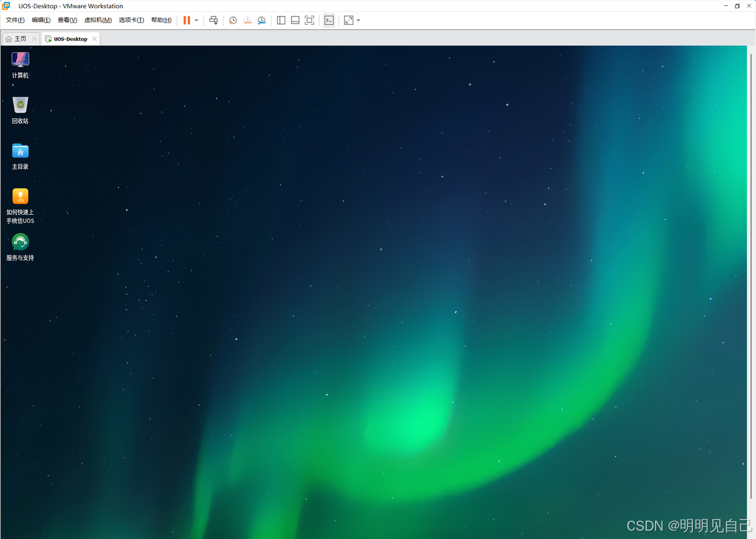
Task: Minimize the VMware Workstation window
Action: [x=726, y=6]
